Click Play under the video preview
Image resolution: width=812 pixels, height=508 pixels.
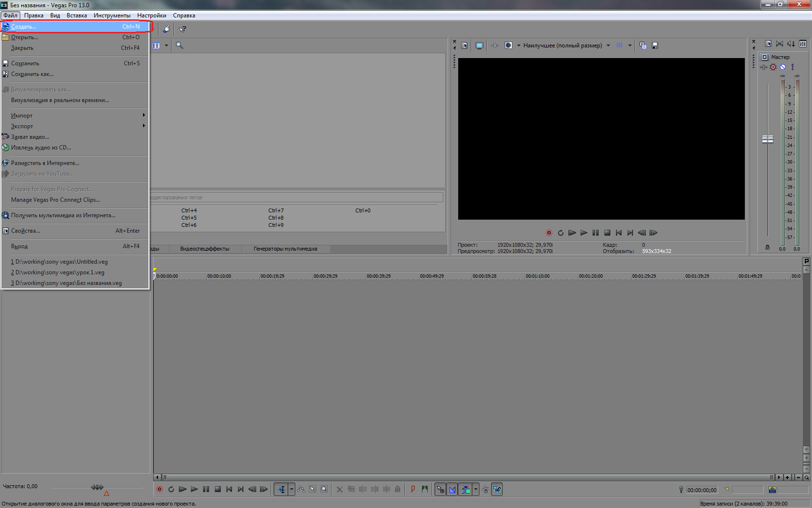click(583, 233)
